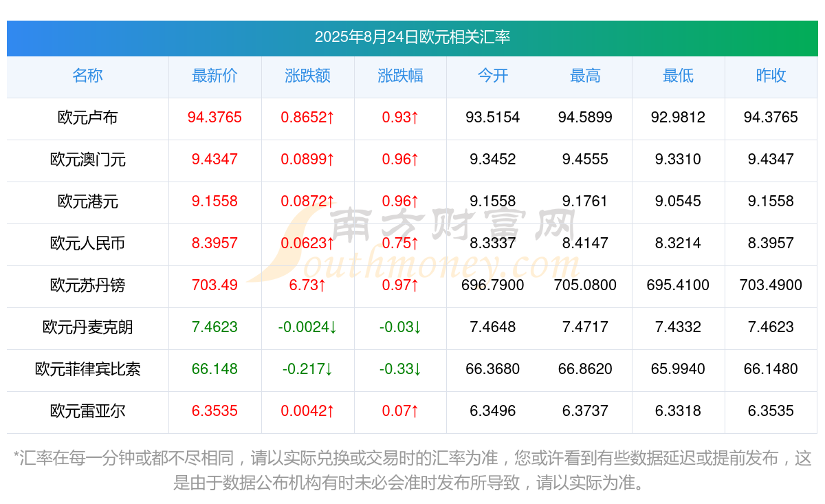Click highest value 9.1761
Screen dimensions: 825x504
585,201
